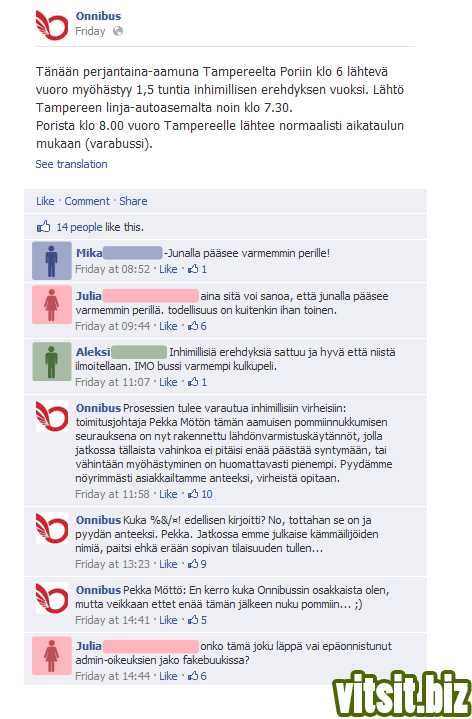
Task: Open the See translation link
Action: click(72, 164)
